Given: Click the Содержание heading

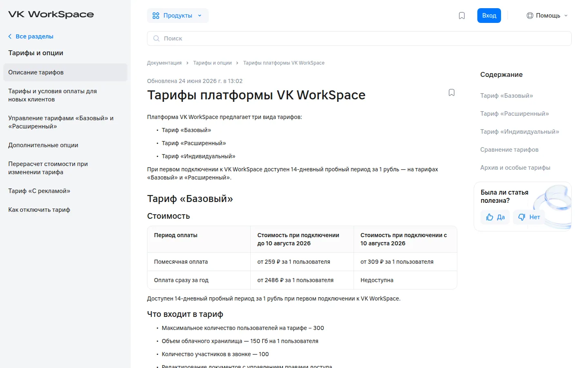Looking at the screenshot, I should click(x=501, y=74).
